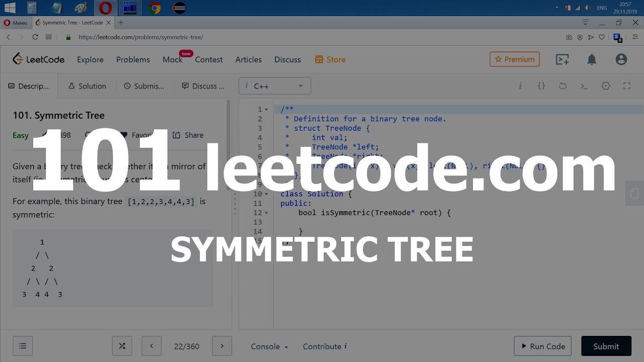Open a new browser tab with plus

[121, 23]
